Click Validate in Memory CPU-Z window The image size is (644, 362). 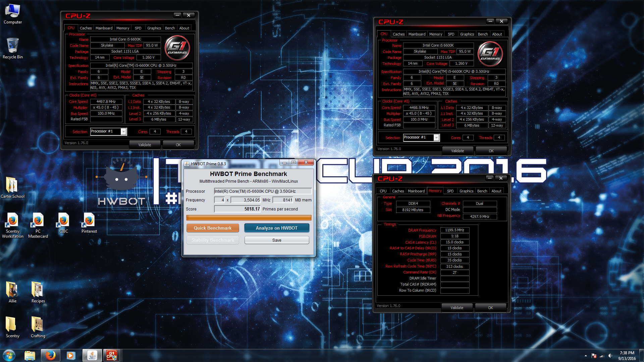[x=457, y=308]
